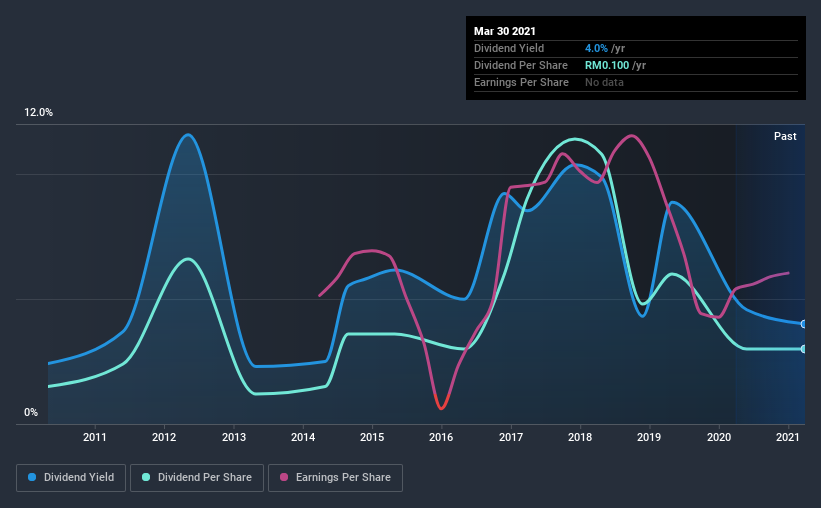Click the 2011 axis label
Viewport: 821px width, 508px height.
pyautogui.click(x=95, y=437)
